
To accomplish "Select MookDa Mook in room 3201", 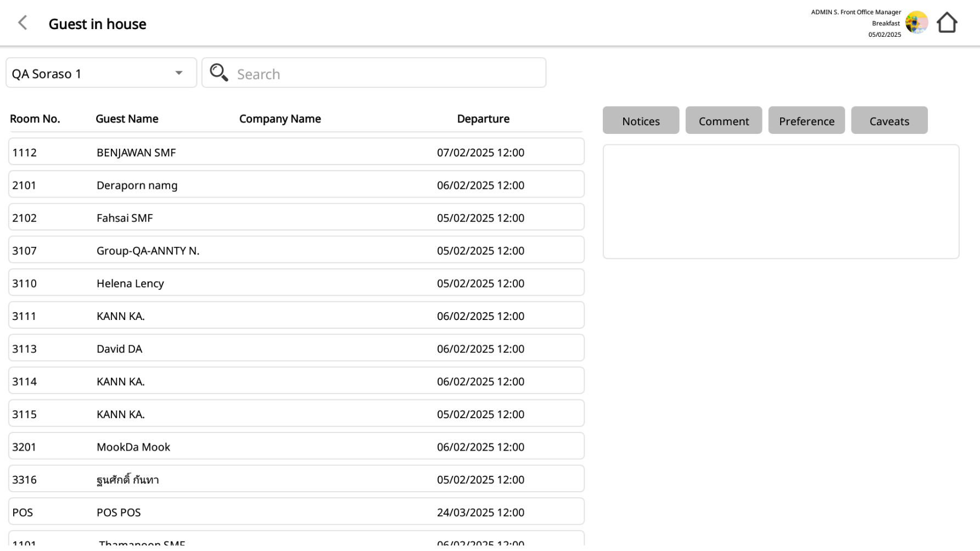I will pyautogui.click(x=296, y=446).
